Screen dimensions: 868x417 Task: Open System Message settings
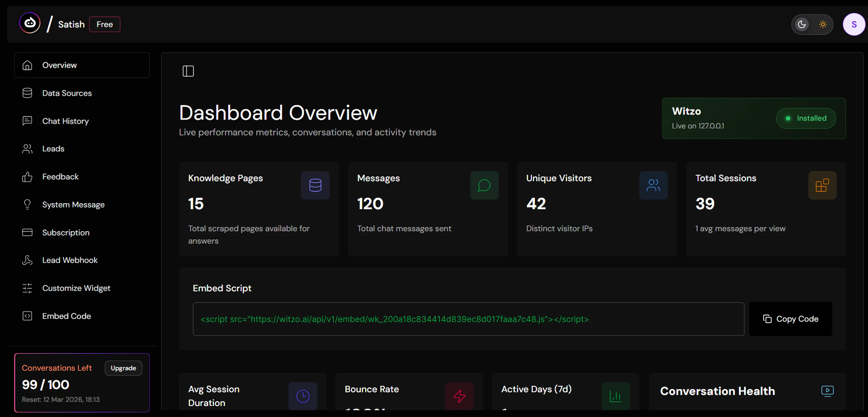[73, 204]
